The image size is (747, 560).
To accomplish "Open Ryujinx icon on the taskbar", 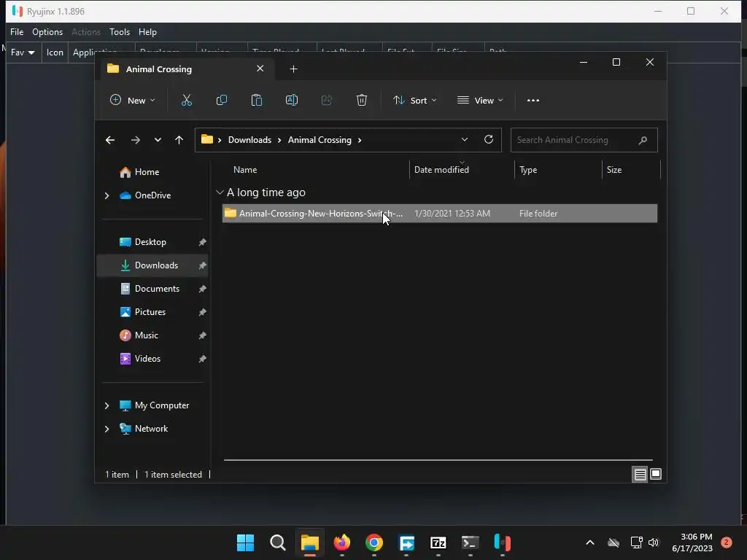I will tap(502, 542).
